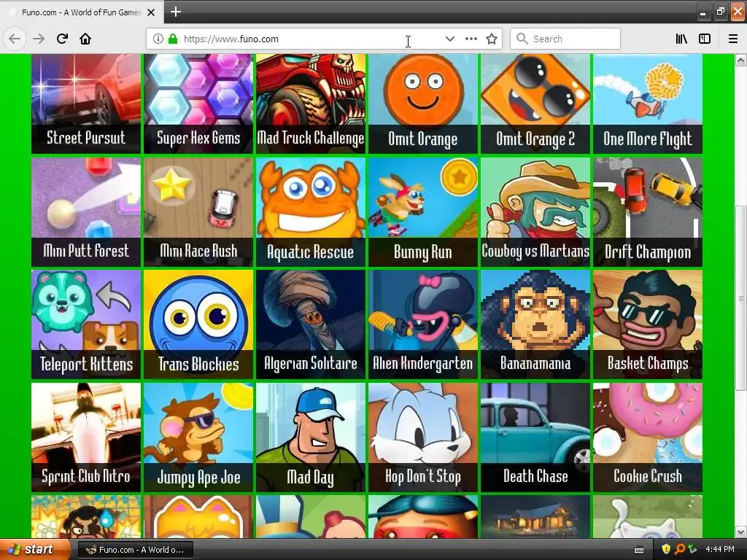
Task: Play the Omit Orange game
Action: click(423, 104)
